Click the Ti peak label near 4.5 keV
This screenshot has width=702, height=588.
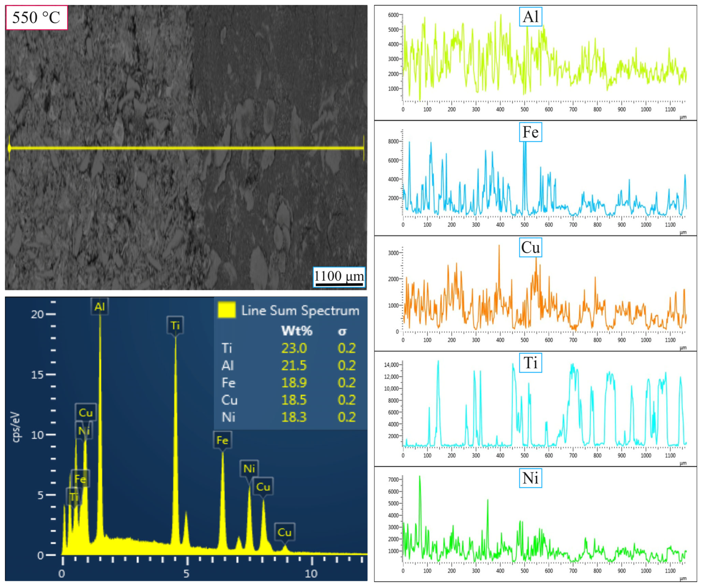click(x=175, y=325)
